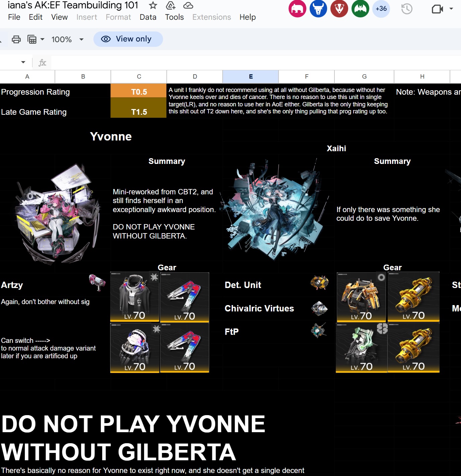Show the +36 additional viewers
This screenshot has width=461, height=476.
(x=381, y=9)
